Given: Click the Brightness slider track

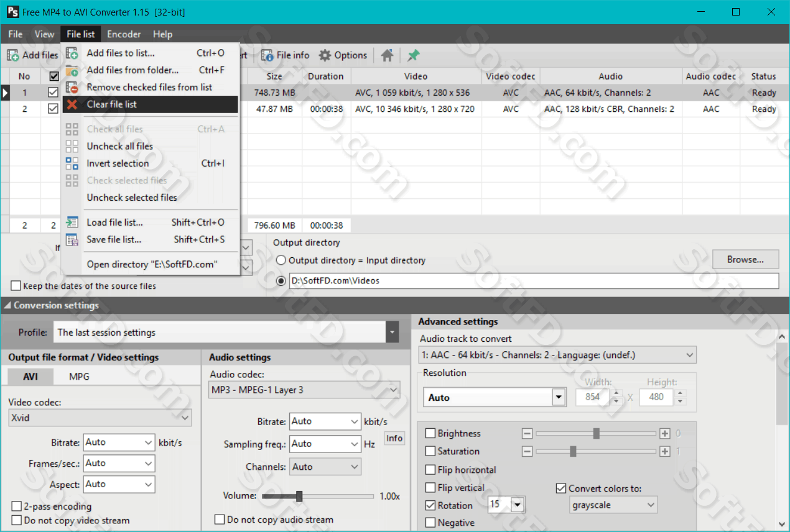Looking at the screenshot, I should click(596, 433).
